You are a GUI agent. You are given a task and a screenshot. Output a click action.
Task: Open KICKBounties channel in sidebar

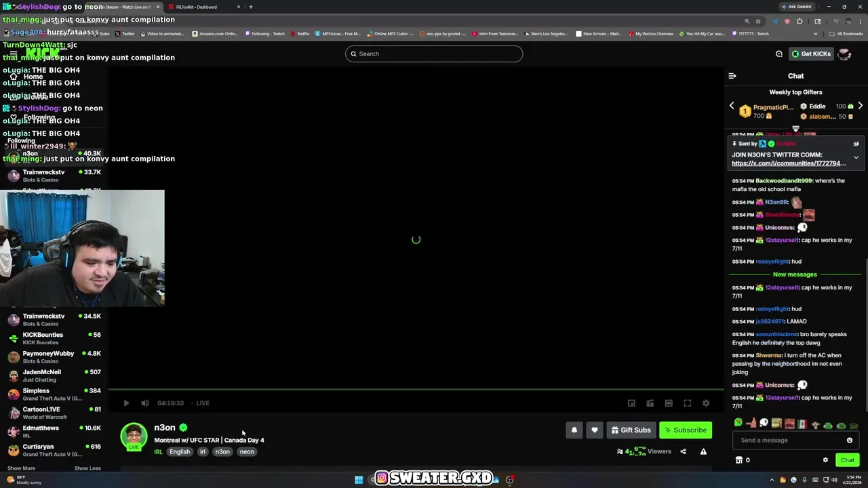(54, 338)
